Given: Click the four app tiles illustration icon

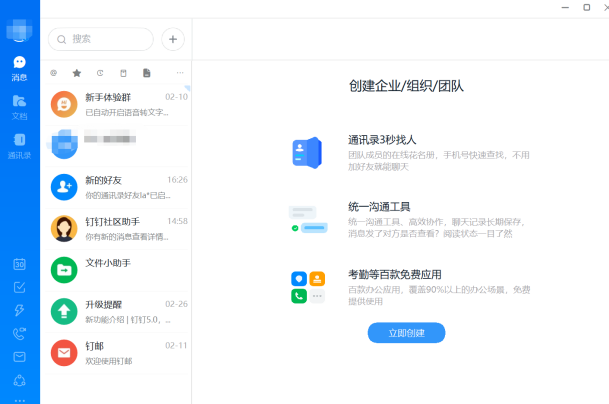Looking at the screenshot, I should point(308,287).
